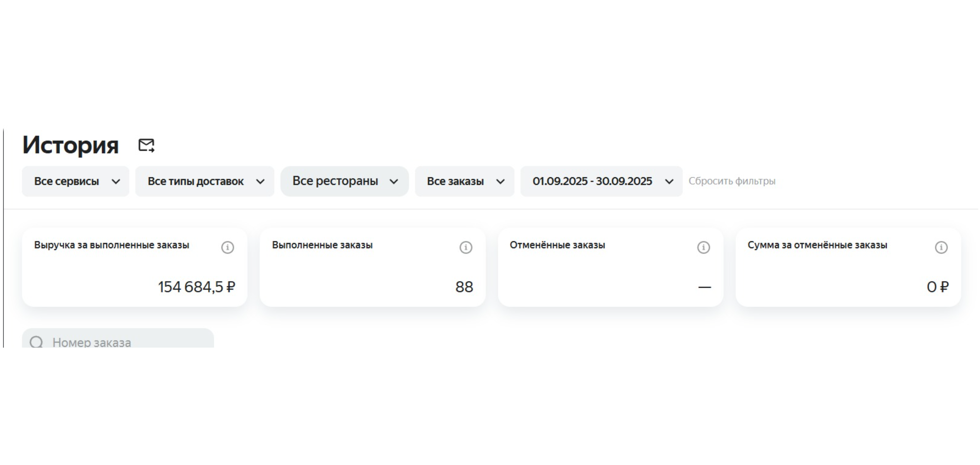Click the email report icon next to История

point(146,145)
